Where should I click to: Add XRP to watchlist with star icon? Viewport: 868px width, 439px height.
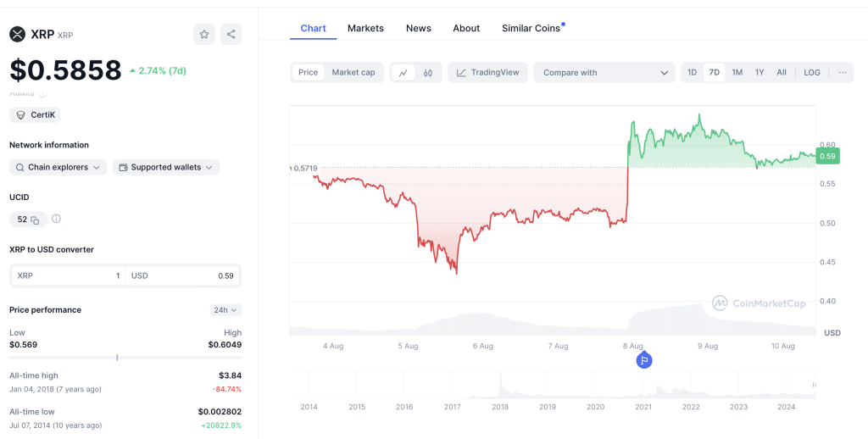point(203,34)
